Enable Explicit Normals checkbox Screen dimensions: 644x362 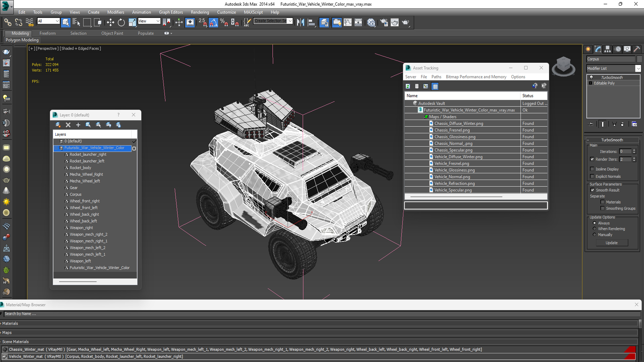click(x=592, y=176)
